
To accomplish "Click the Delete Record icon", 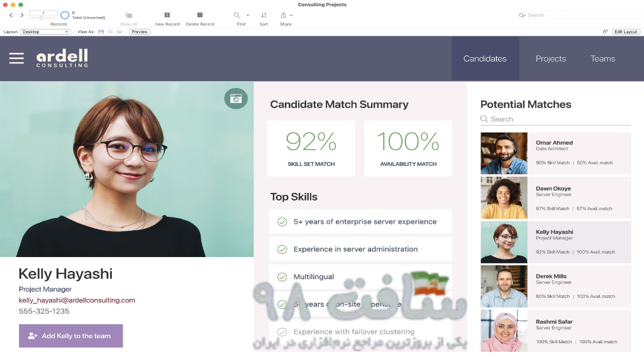I will pos(200,15).
